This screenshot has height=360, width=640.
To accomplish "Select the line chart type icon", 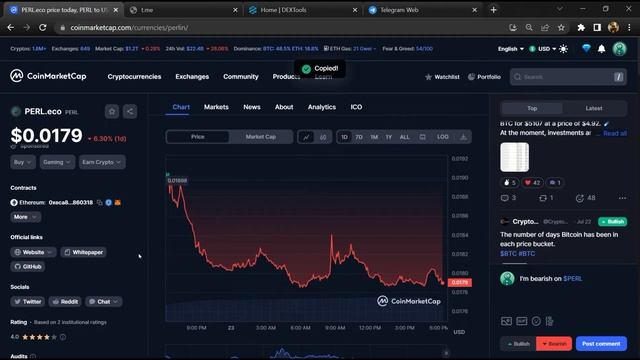I will 306,137.
